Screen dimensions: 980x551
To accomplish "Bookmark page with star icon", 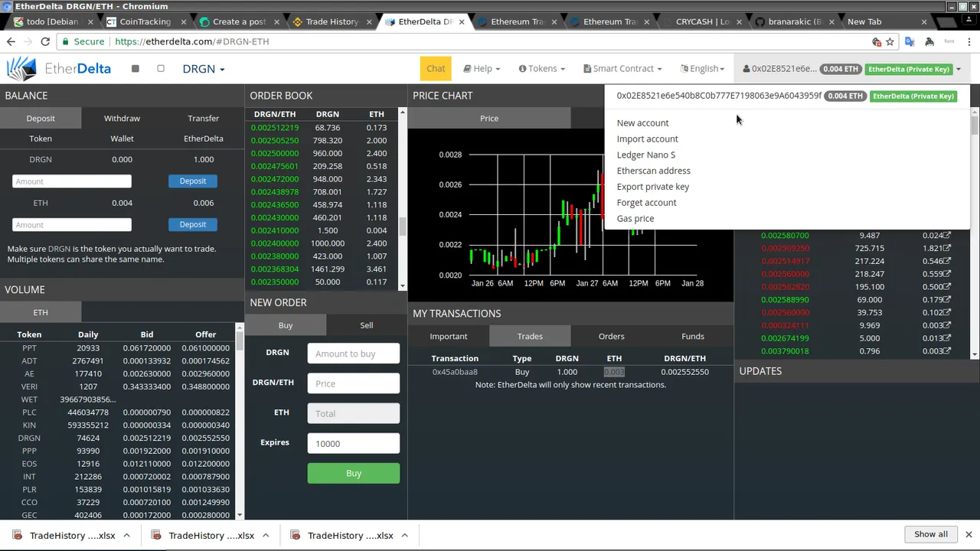I will 890,41.
